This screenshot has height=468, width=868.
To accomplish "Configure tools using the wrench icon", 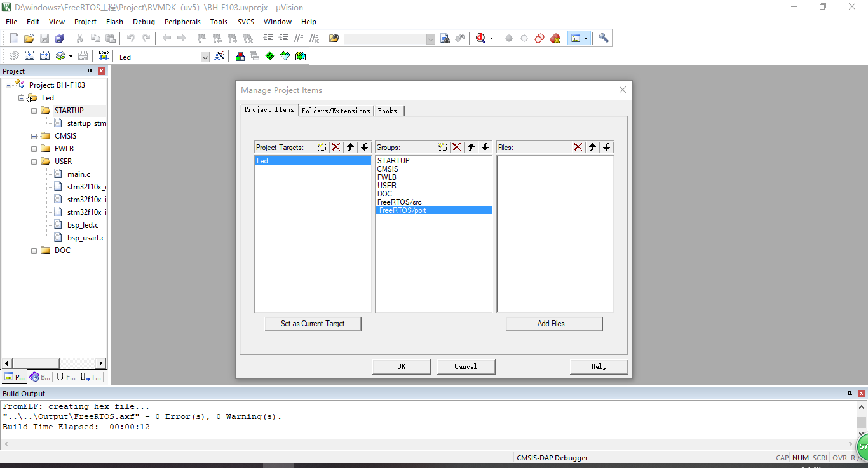I will pos(602,38).
